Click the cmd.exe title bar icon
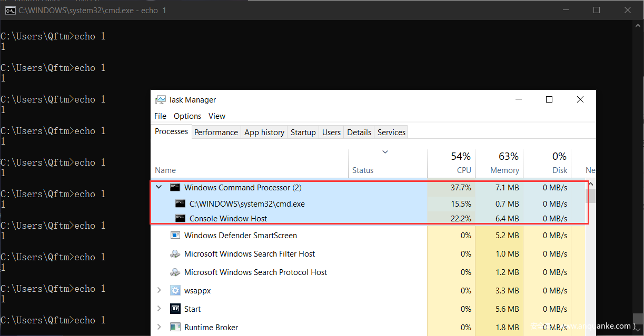The image size is (644, 336). tap(10, 10)
